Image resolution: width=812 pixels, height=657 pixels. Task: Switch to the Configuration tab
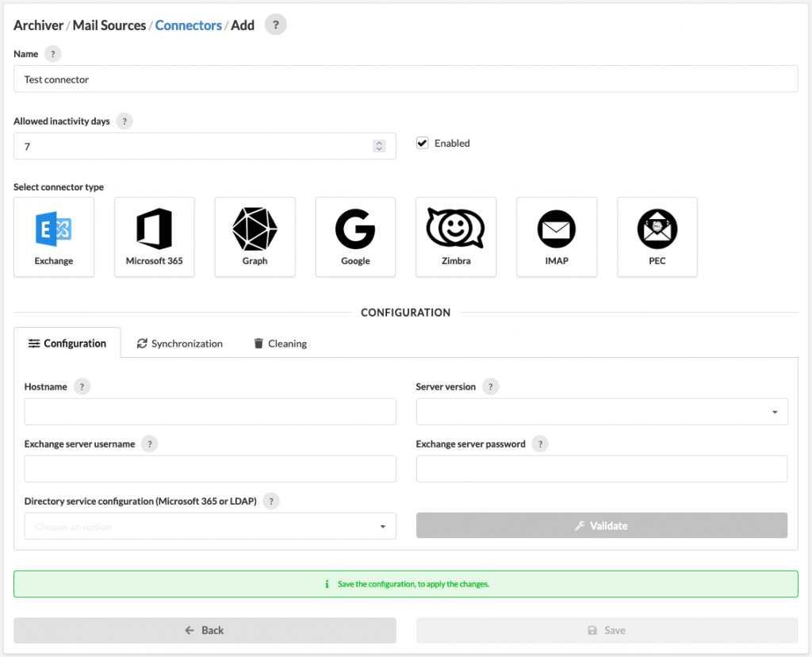(67, 343)
